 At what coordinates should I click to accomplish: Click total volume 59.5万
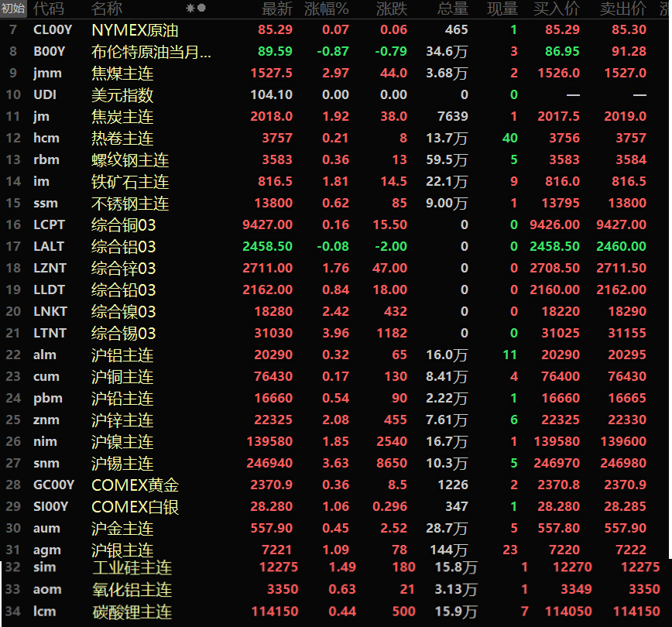(447, 160)
